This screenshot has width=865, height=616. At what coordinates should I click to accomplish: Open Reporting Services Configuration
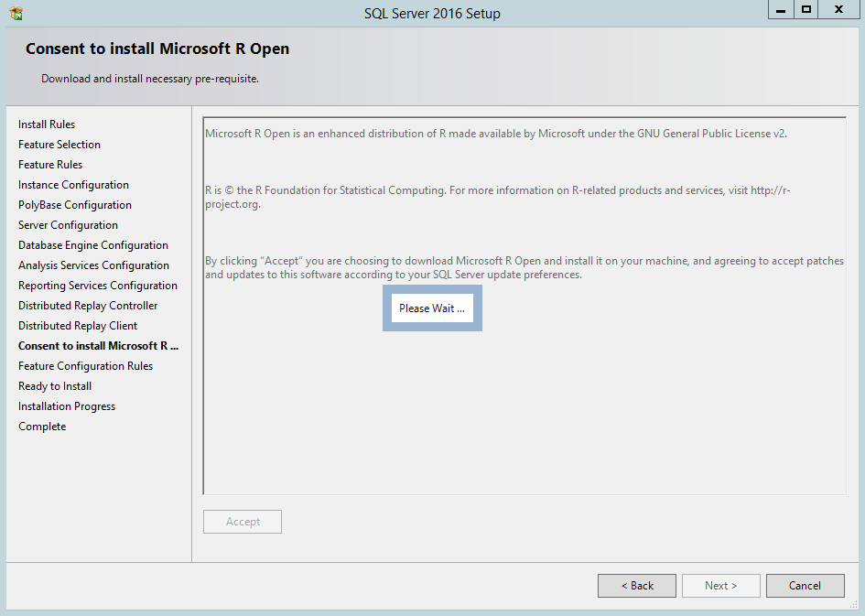pos(97,285)
